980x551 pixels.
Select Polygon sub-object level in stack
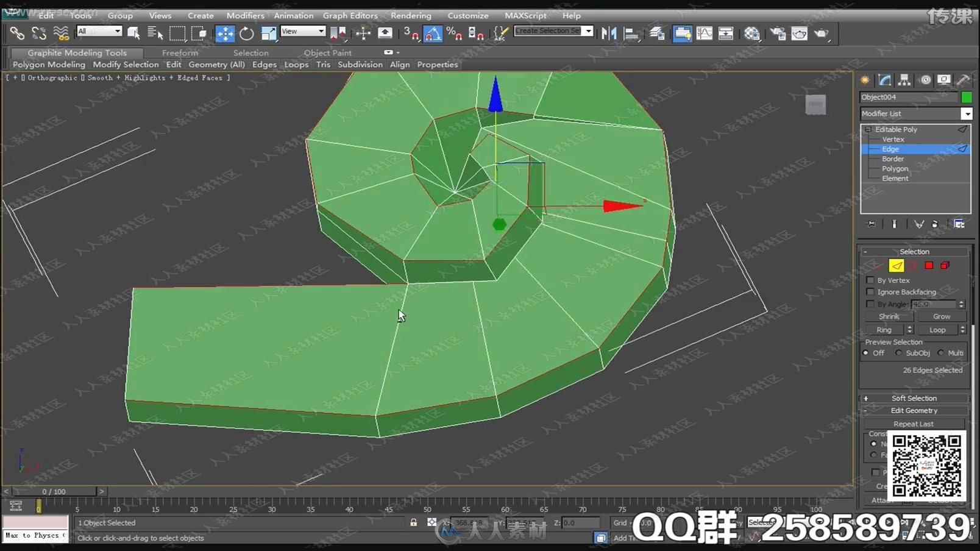coord(895,168)
